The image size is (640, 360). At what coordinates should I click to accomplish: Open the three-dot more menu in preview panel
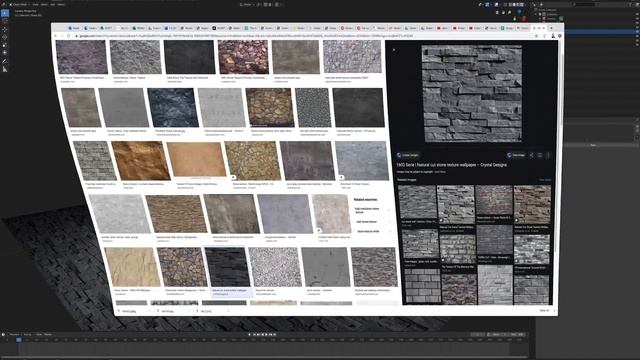click(x=548, y=155)
